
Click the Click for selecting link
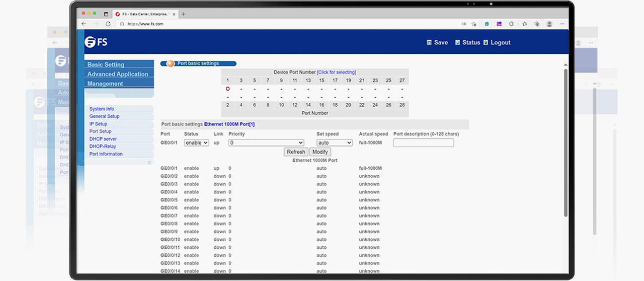[336, 73]
